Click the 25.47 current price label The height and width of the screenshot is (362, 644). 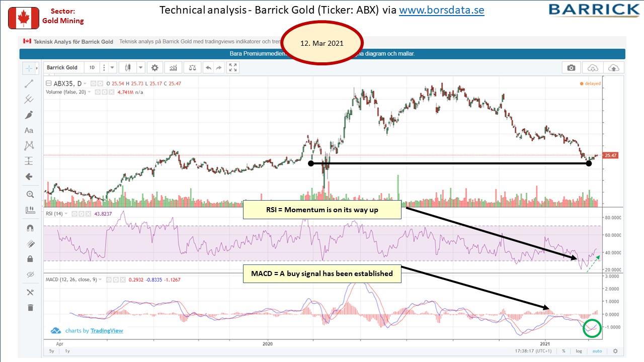(x=611, y=156)
